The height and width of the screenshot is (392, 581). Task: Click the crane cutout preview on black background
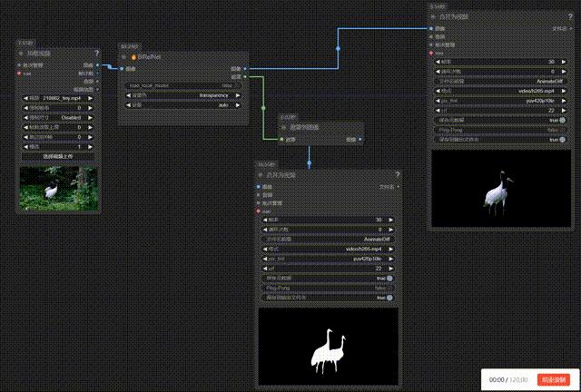(x=501, y=188)
